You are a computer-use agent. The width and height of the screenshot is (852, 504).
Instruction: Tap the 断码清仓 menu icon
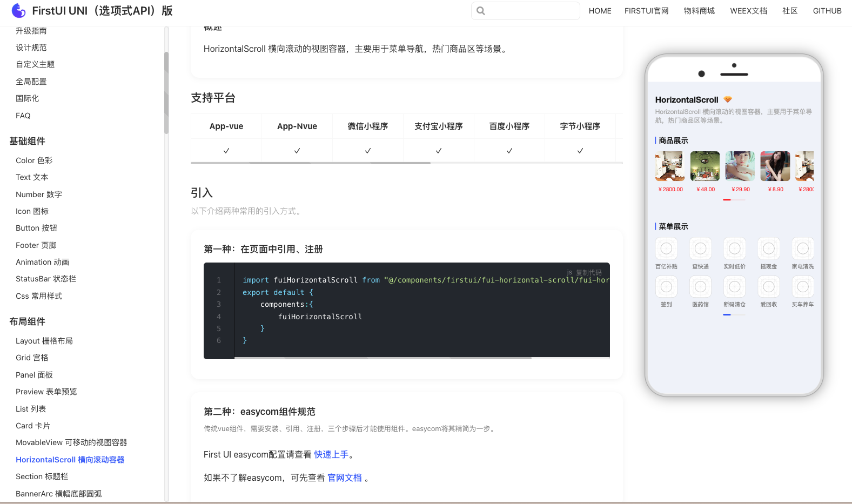(x=734, y=286)
